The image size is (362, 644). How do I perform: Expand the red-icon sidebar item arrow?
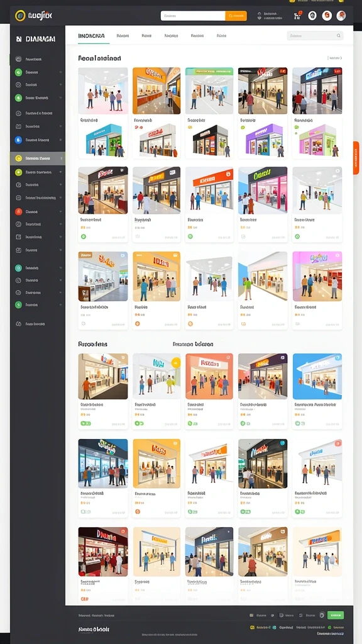(x=61, y=211)
